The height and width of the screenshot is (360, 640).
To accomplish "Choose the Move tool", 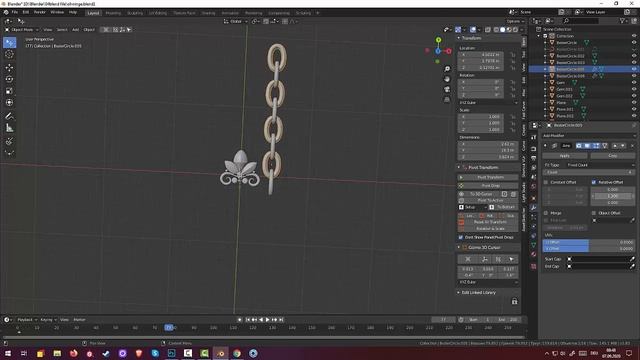I will click(9, 67).
